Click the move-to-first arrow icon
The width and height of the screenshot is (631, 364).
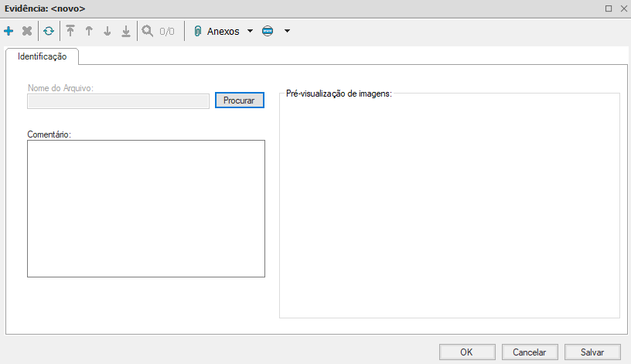coord(70,32)
